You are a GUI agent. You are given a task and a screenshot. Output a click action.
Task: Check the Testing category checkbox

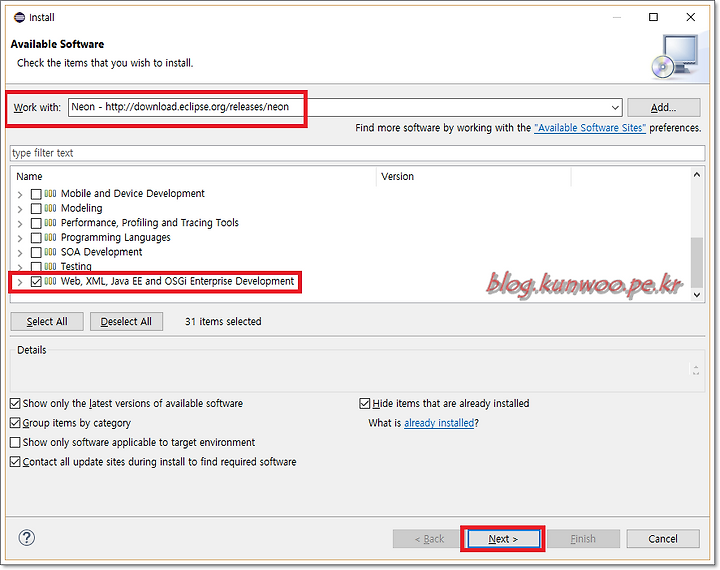36,266
